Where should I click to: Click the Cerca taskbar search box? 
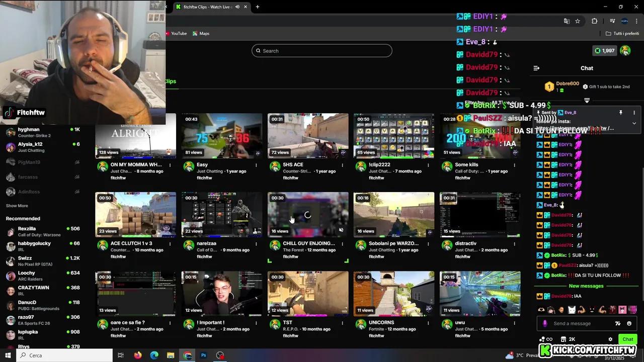pyautogui.click(x=64, y=355)
